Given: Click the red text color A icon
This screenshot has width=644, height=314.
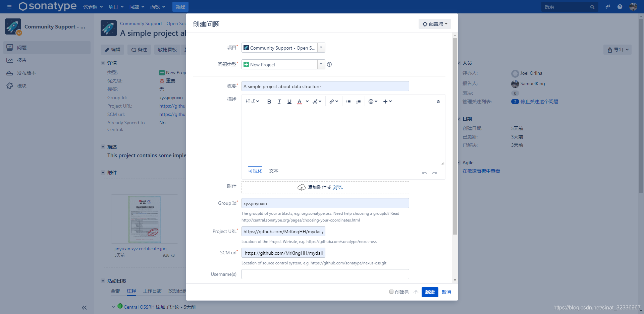Looking at the screenshot, I should [300, 102].
